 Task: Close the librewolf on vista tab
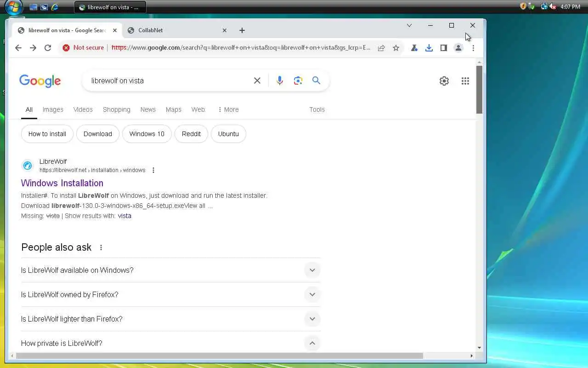pyautogui.click(x=115, y=30)
